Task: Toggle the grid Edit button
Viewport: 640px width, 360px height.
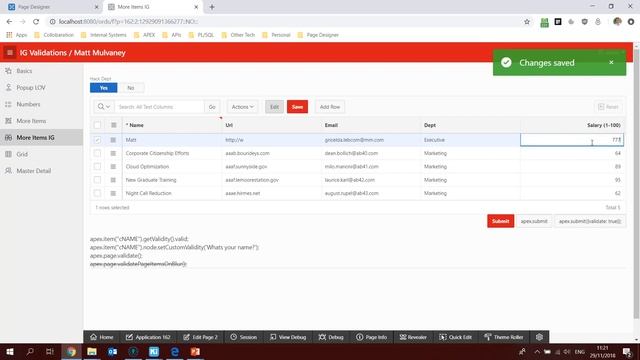Action: [x=274, y=107]
